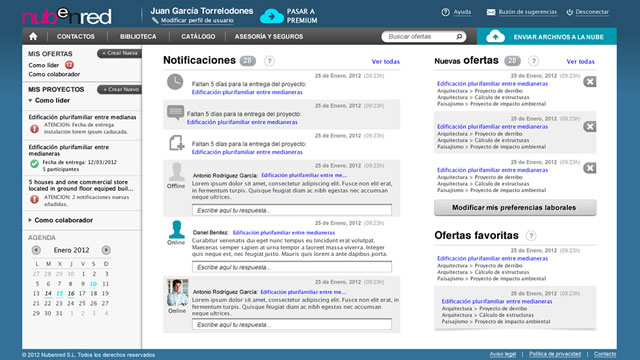640x360 pixels.
Task: Click Enviar archivos a la nube
Action: coord(547,36)
